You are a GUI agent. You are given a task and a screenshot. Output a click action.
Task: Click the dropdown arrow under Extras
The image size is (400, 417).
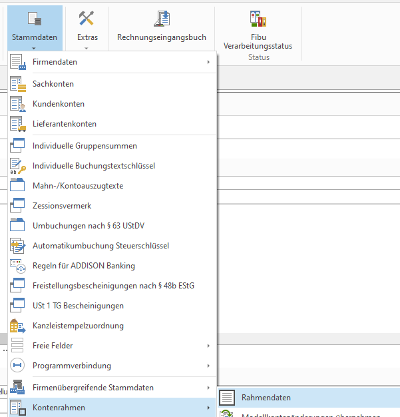coord(87,48)
